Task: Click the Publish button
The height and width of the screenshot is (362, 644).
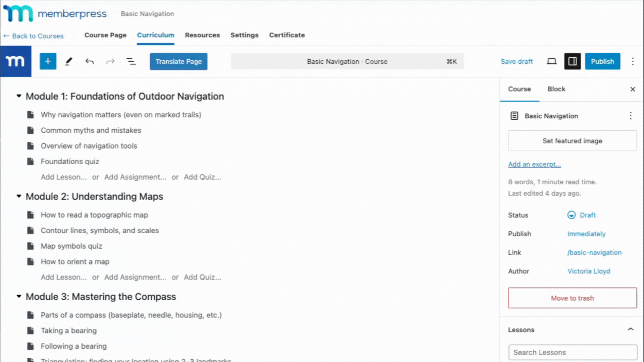Action: pyautogui.click(x=602, y=61)
